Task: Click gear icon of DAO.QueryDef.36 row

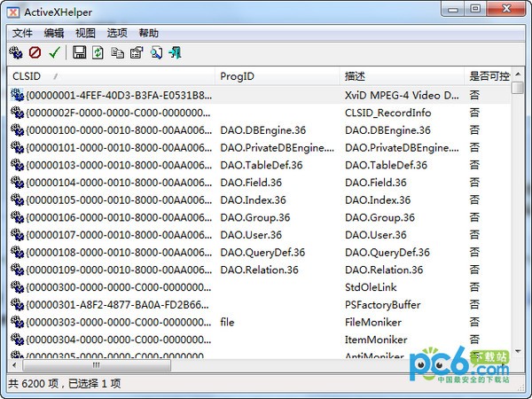Action: 17,252
